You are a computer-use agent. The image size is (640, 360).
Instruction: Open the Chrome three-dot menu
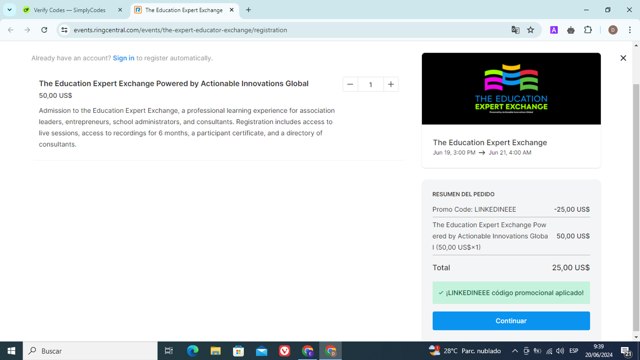click(x=630, y=30)
